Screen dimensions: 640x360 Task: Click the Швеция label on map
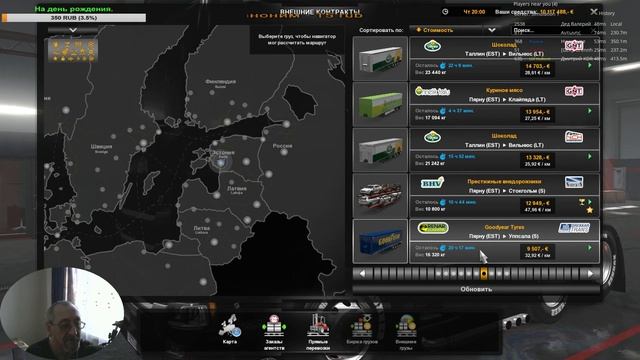101,147
